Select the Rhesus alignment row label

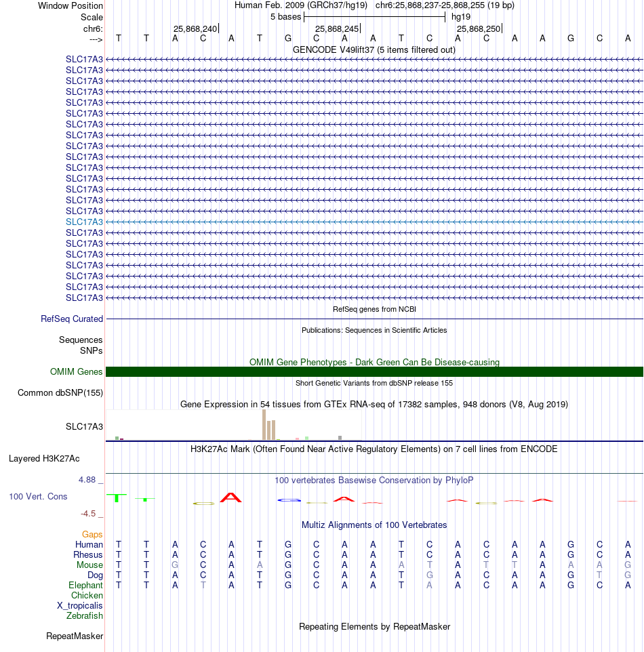pos(87,554)
